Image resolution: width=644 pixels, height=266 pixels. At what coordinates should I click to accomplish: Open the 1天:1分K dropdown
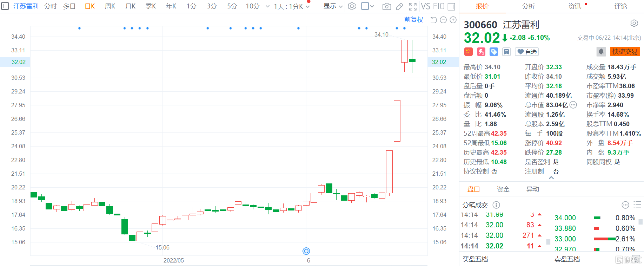click(x=292, y=6)
